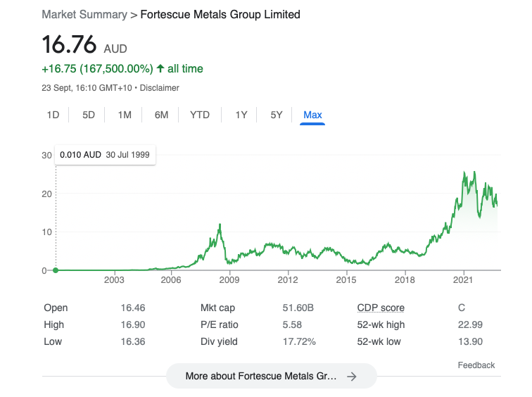Viewport: 532px width, 397px height.
Task: Click the 20 label on price axis
Action: 46,194
